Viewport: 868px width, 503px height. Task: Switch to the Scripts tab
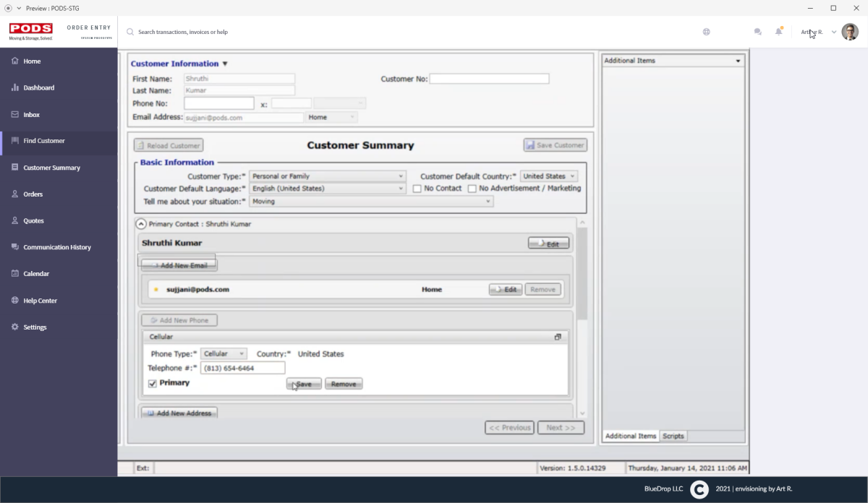[x=673, y=436]
